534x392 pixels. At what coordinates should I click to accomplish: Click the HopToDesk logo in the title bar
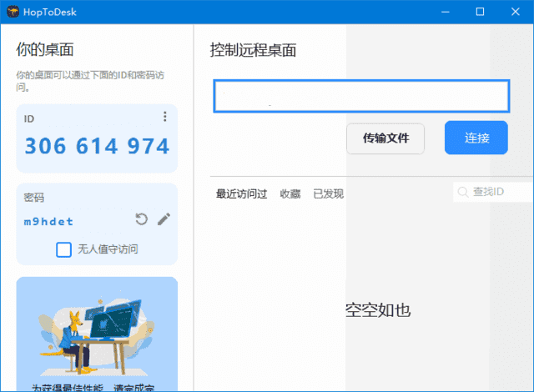click(13, 12)
